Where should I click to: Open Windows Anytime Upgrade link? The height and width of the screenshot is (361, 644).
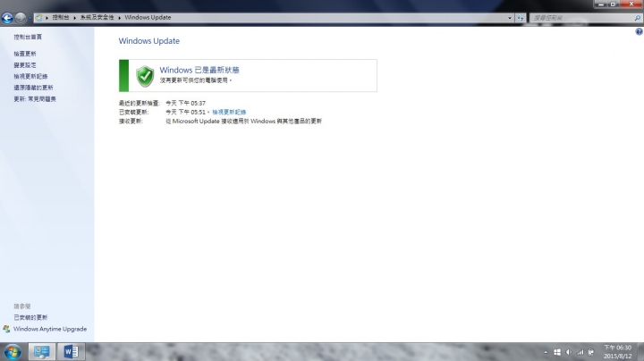coord(50,329)
